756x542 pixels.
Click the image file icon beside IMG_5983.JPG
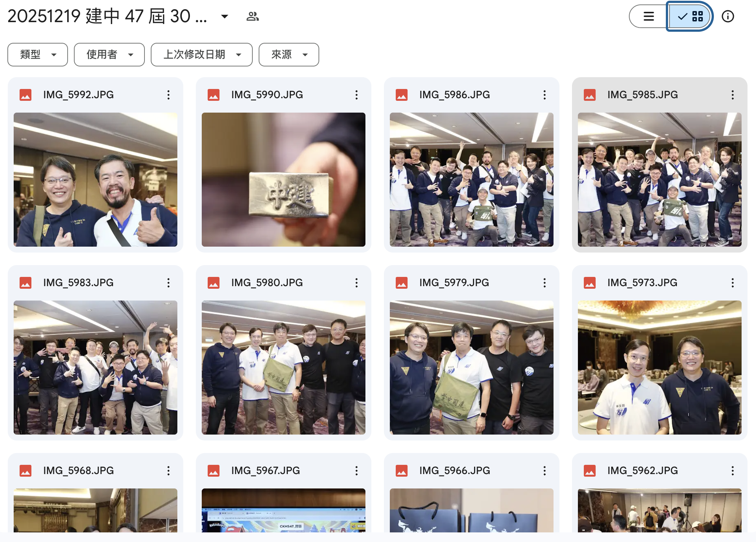point(25,283)
